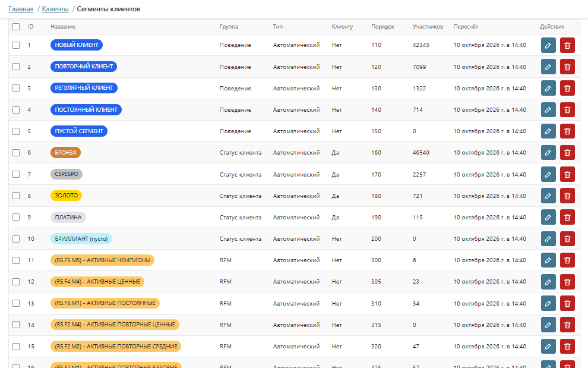Delete the РЕГУЛЯРНЫЙ КЛИЕНТ segment
This screenshot has height=368, width=588.
click(x=567, y=88)
